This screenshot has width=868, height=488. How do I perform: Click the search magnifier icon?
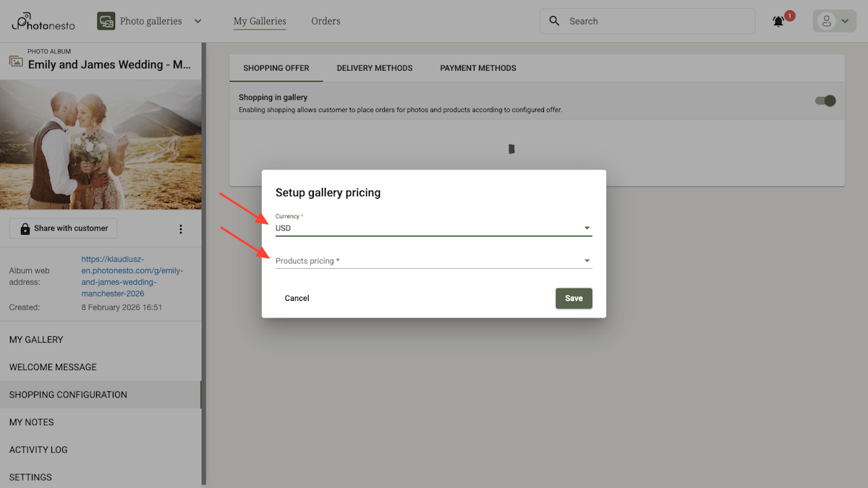pos(554,21)
